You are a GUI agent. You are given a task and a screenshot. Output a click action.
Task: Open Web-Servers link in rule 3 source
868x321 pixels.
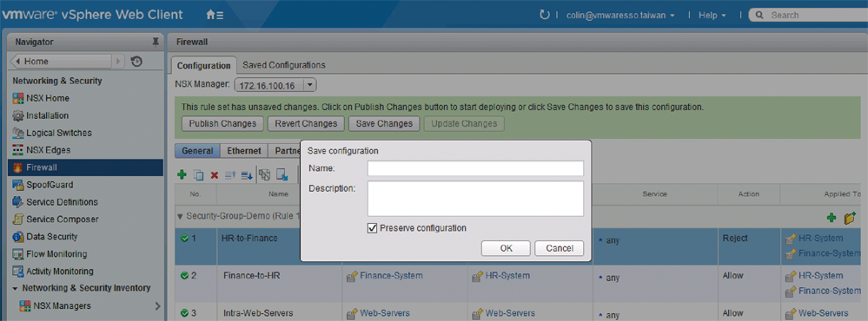385,313
